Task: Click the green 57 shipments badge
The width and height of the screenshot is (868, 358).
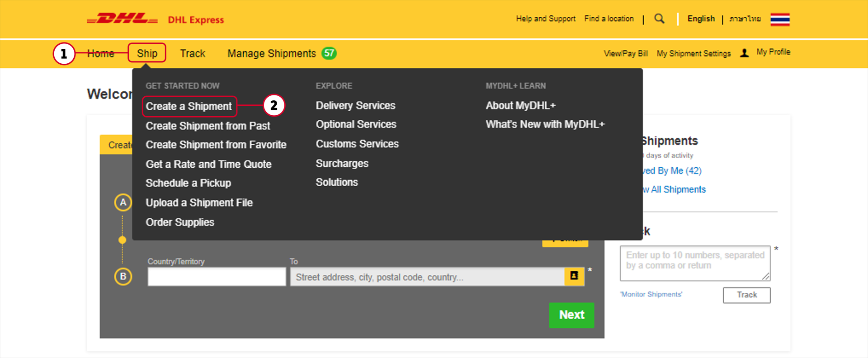Action: [329, 53]
